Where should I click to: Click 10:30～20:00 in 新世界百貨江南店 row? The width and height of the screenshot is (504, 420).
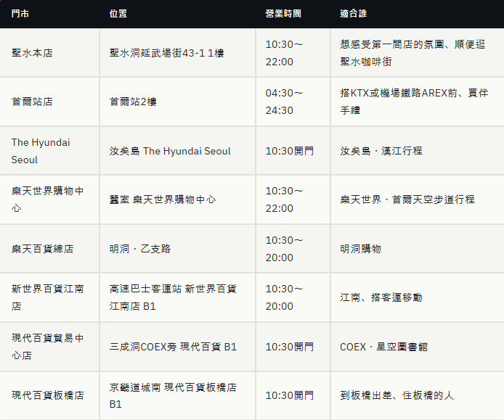pos(284,297)
